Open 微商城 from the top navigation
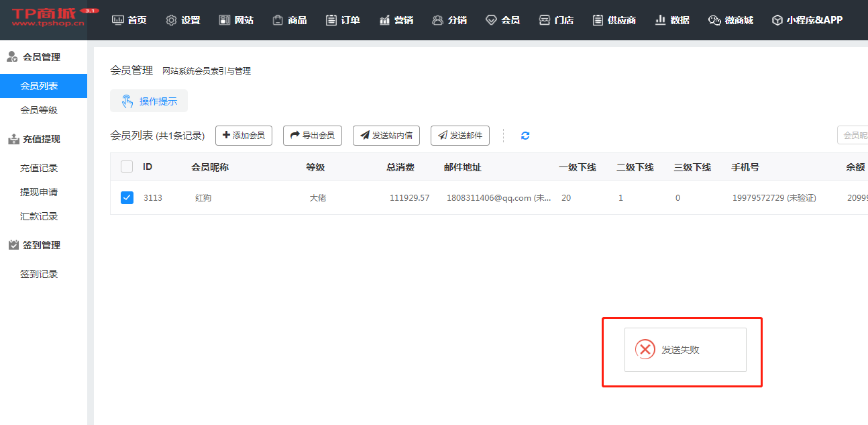This screenshot has width=868, height=425. (730, 20)
